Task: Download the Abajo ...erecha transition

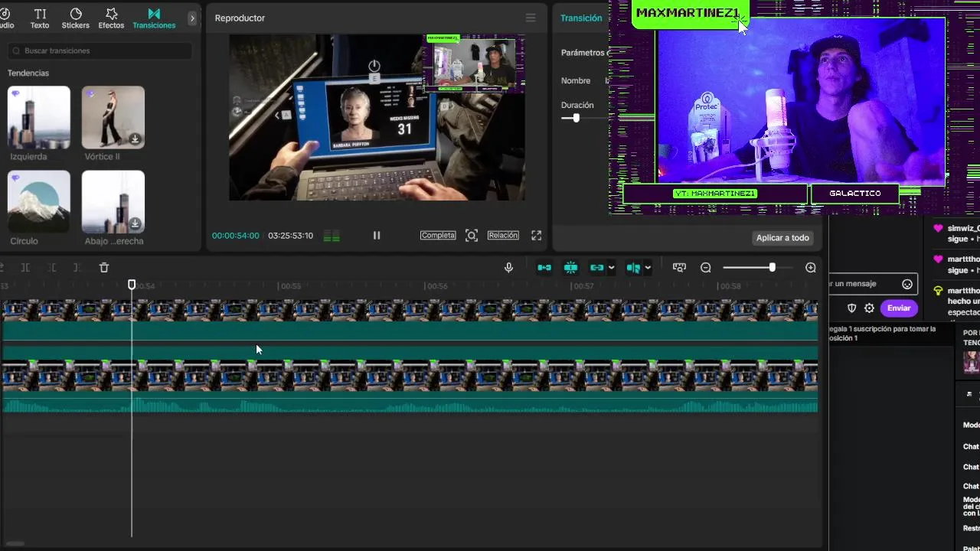Action: point(135,223)
